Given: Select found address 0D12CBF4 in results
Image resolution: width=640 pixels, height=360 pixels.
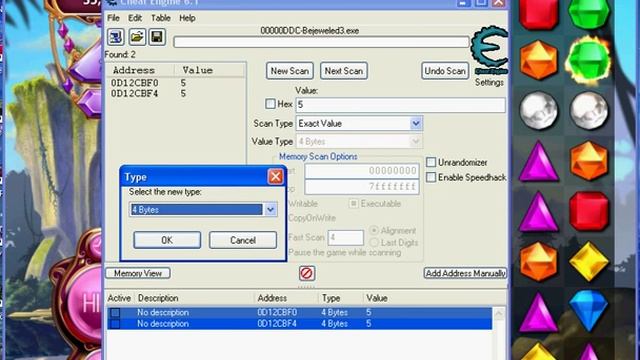Looking at the screenshot, I should [135, 93].
